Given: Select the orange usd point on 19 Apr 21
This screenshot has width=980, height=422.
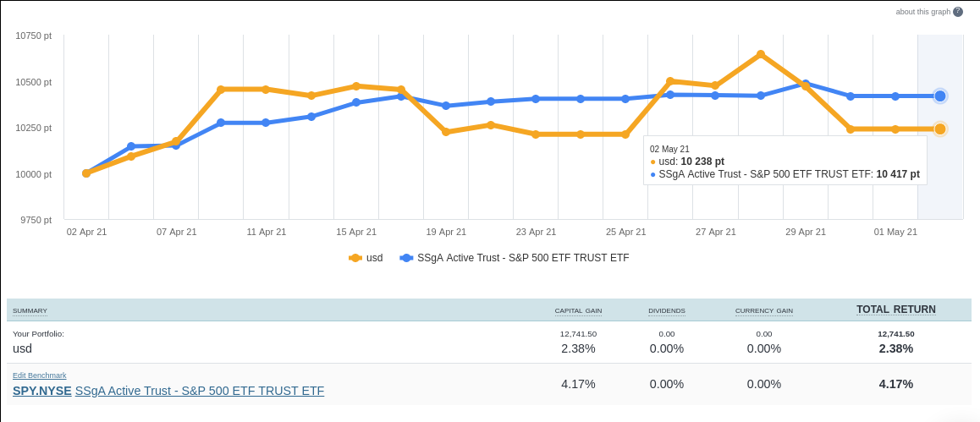Looking at the screenshot, I should (446, 132).
